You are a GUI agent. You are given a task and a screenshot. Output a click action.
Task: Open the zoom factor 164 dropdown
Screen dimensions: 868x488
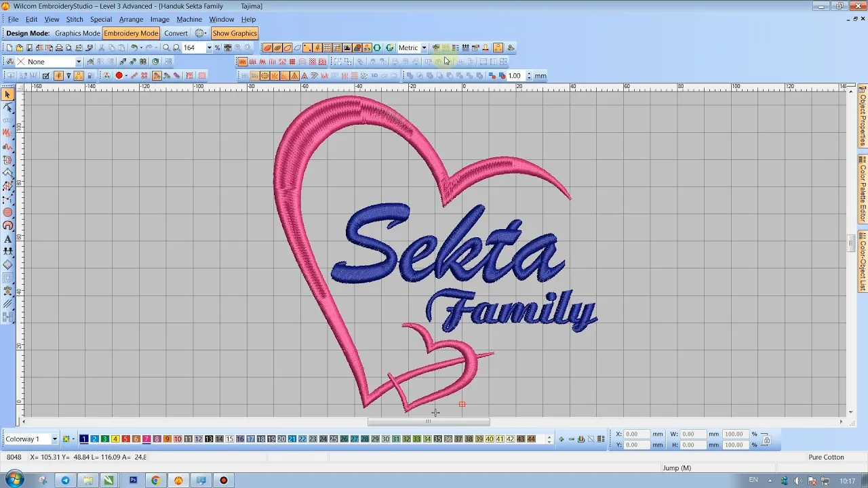pyautogui.click(x=209, y=47)
